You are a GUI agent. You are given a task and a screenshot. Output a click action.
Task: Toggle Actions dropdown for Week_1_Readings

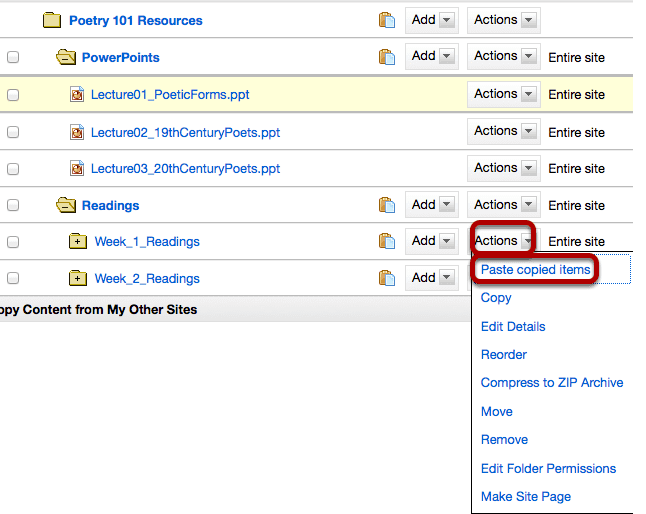(x=503, y=241)
